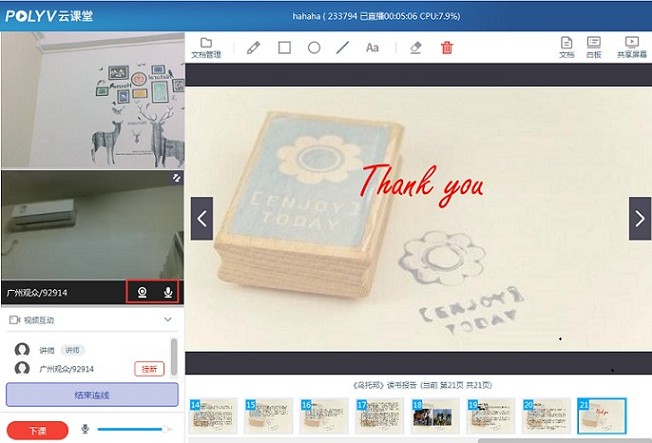The image size is (652, 443).
Task: Select the eraser tool
Action: [x=416, y=47]
